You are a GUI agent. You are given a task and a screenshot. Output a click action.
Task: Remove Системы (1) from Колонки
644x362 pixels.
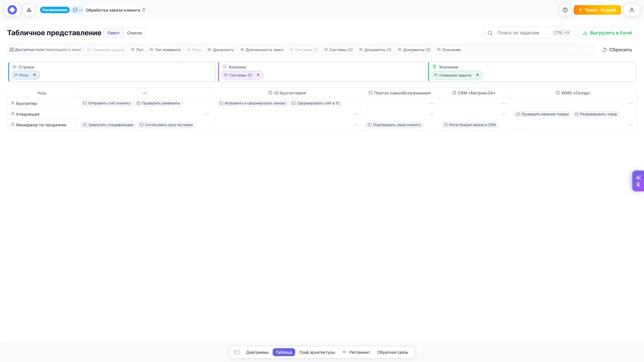(258, 75)
